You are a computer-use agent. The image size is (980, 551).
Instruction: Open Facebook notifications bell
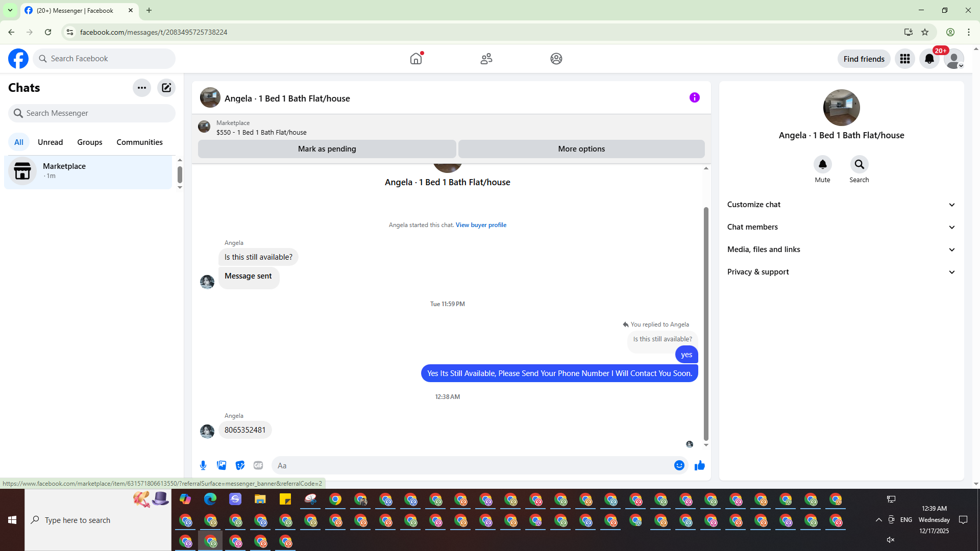click(929, 59)
